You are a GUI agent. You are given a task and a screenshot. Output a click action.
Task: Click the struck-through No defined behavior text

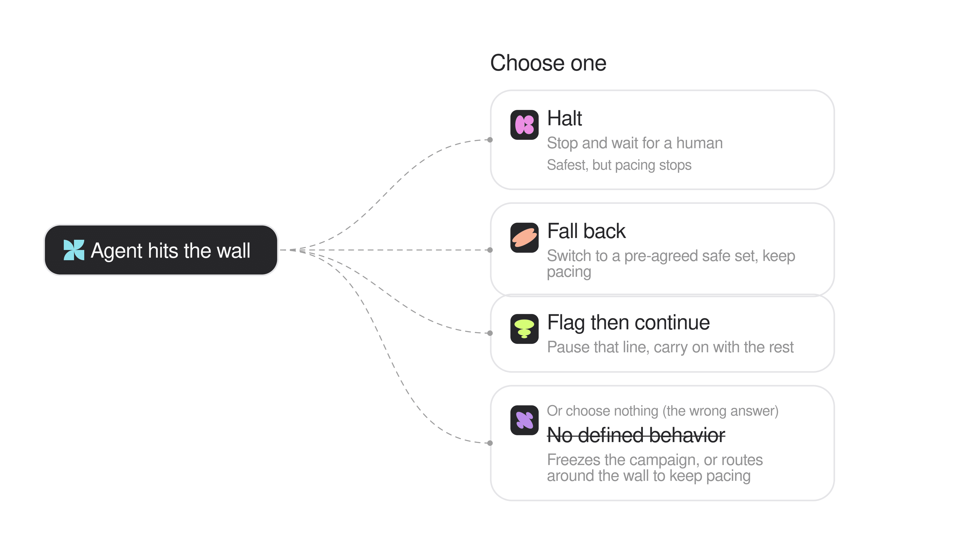(636, 435)
